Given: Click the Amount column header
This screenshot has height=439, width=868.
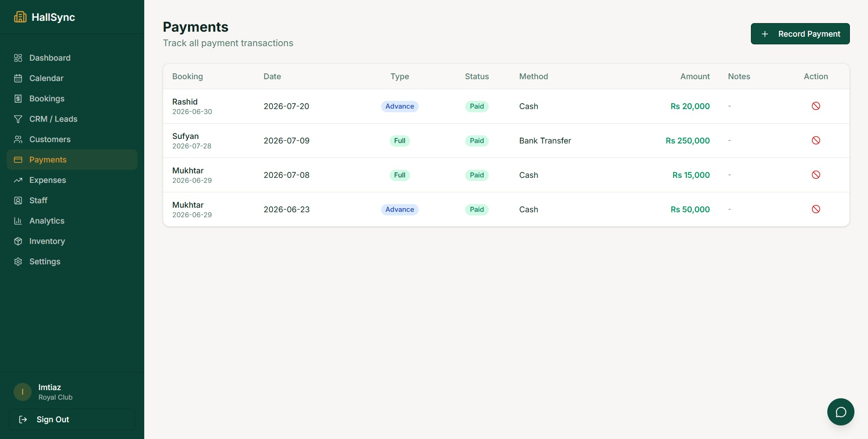Looking at the screenshot, I should pyautogui.click(x=695, y=76).
